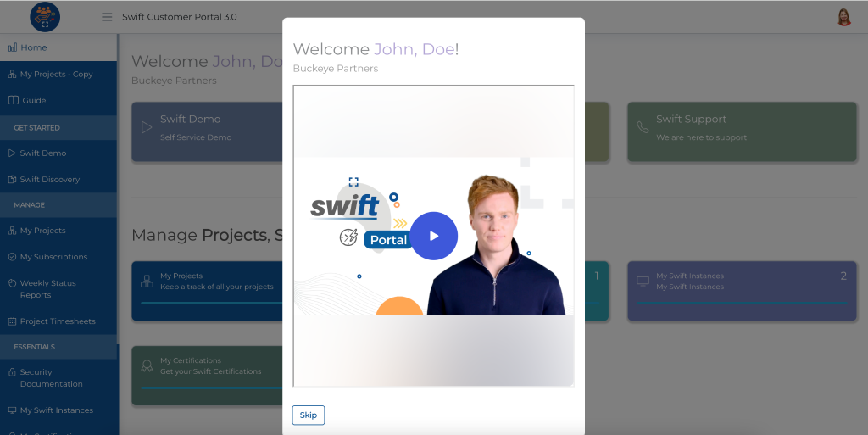Go to My Subscriptions

pos(58,257)
